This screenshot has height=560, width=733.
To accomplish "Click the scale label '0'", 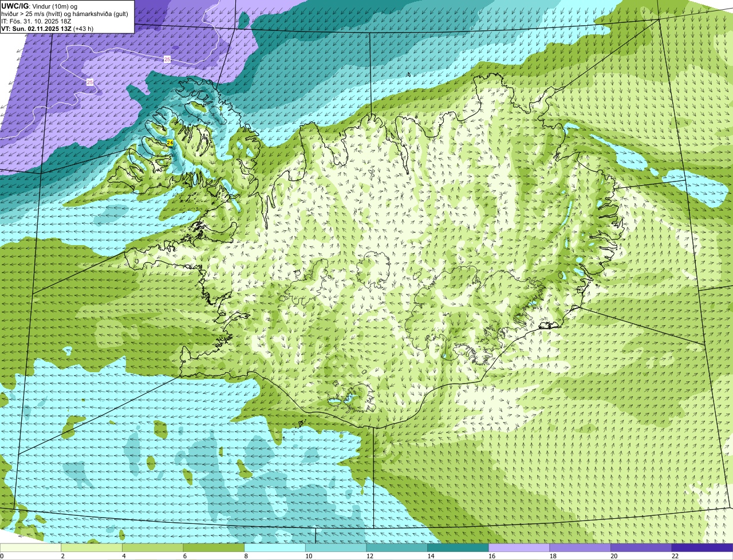I will pyautogui.click(x=2, y=556).
